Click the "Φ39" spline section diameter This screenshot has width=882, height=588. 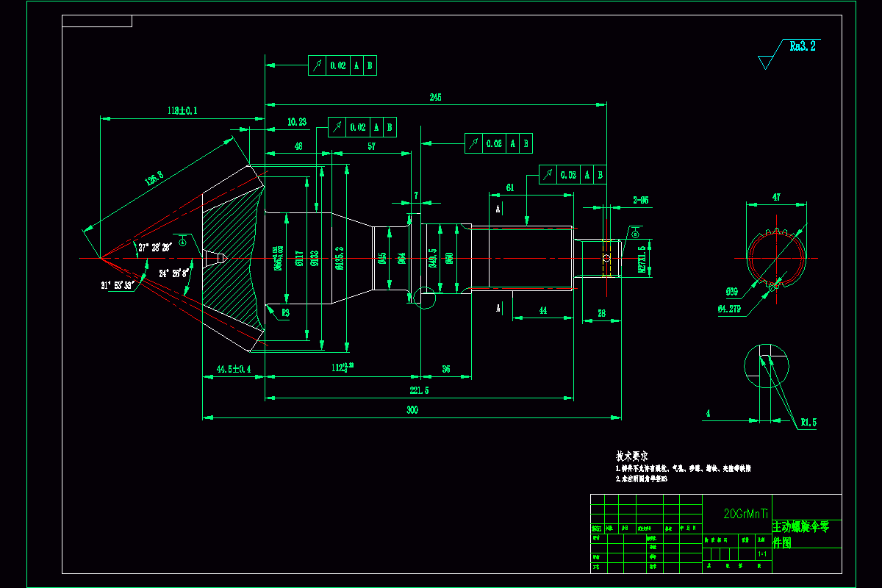point(731,292)
